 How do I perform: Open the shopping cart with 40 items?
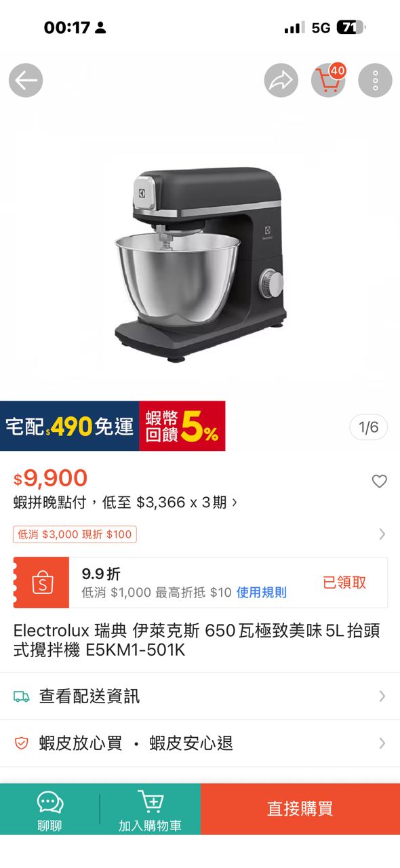(x=329, y=80)
